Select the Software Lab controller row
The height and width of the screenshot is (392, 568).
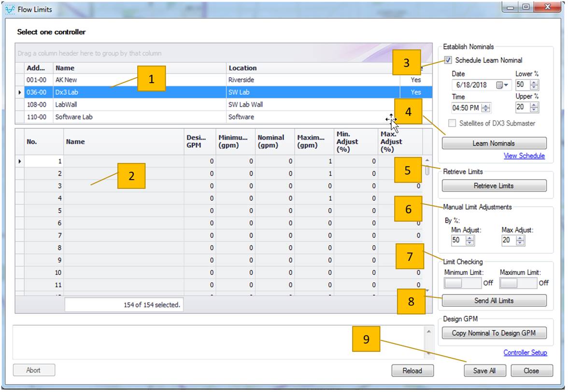pyautogui.click(x=224, y=117)
